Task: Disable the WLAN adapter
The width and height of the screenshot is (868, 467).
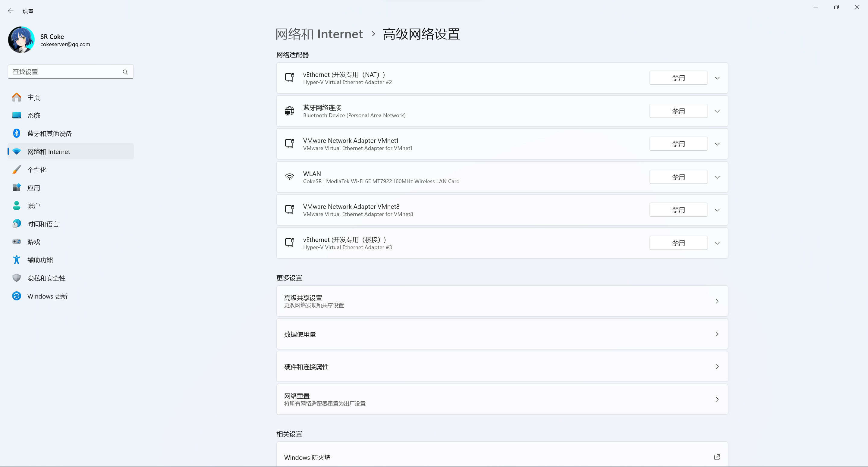Action: pyautogui.click(x=678, y=177)
